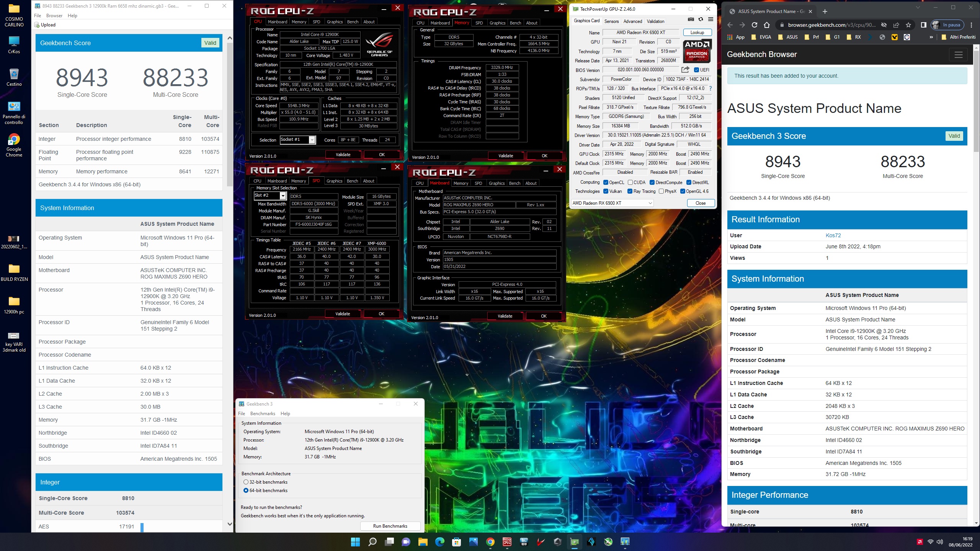
Task: Toggle the CUDA checkbox
Action: click(x=630, y=183)
